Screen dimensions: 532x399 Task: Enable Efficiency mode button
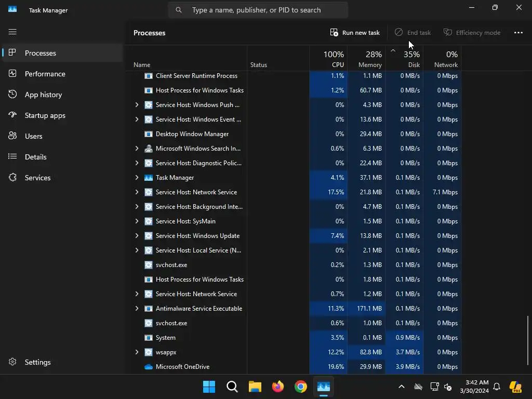tap(472, 33)
